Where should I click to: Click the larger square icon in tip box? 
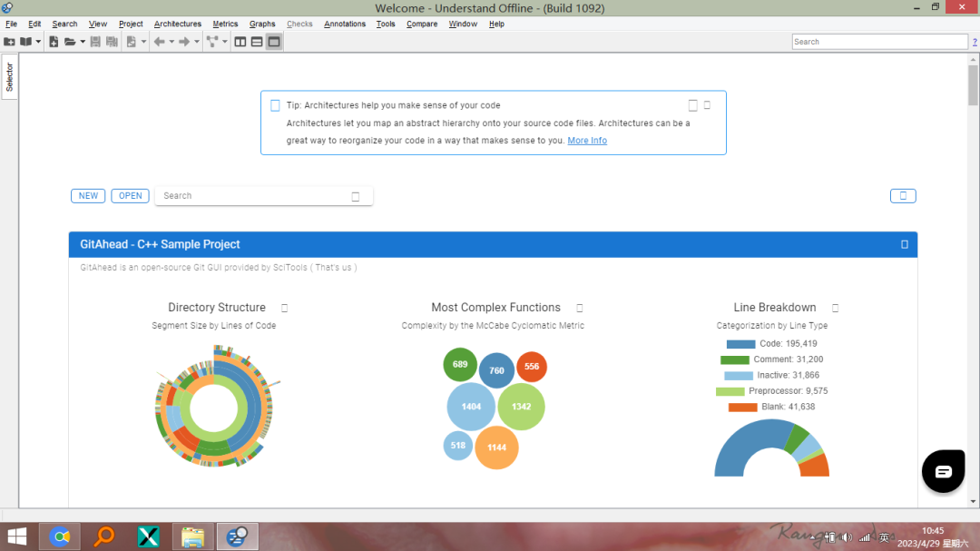[x=692, y=105]
